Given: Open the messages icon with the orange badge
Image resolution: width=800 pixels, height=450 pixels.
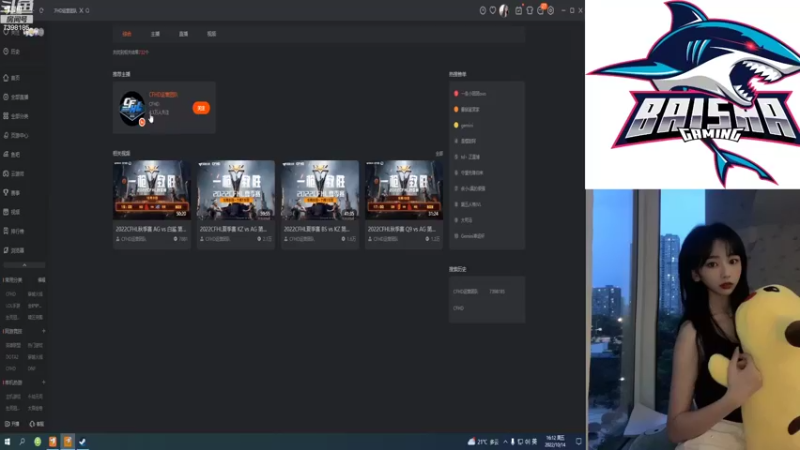Looking at the screenshot, I should (x=541, y=10).
